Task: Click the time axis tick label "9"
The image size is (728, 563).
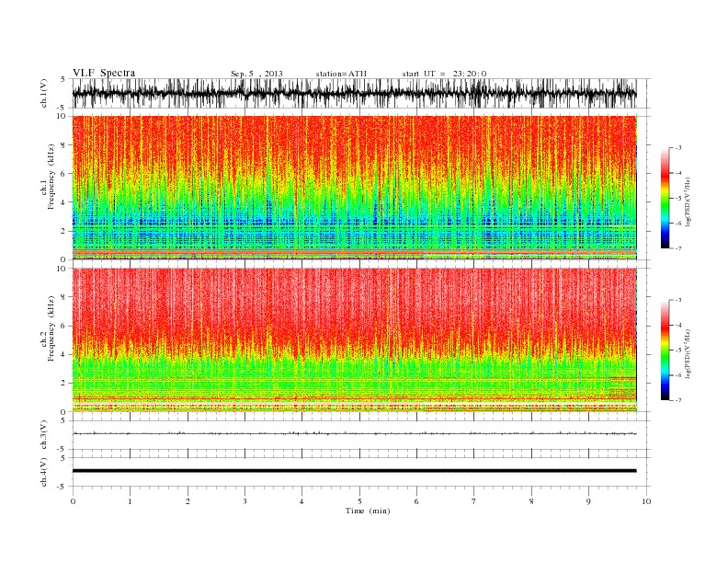Action: coord(588,501)
